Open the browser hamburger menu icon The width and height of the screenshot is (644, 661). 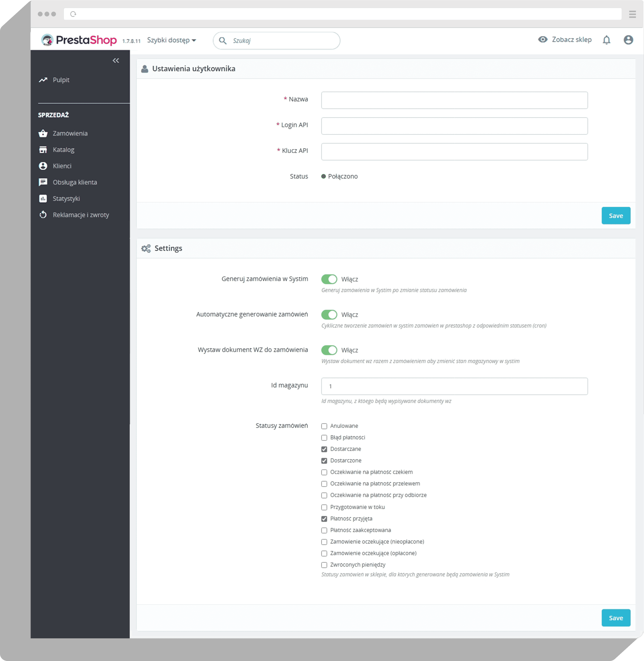coord(632,14)
